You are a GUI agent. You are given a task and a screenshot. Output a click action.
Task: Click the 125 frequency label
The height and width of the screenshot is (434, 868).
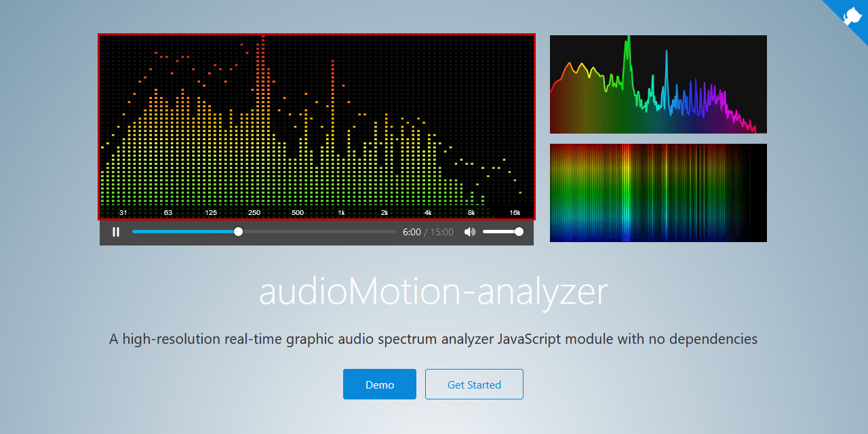(211, 213)
